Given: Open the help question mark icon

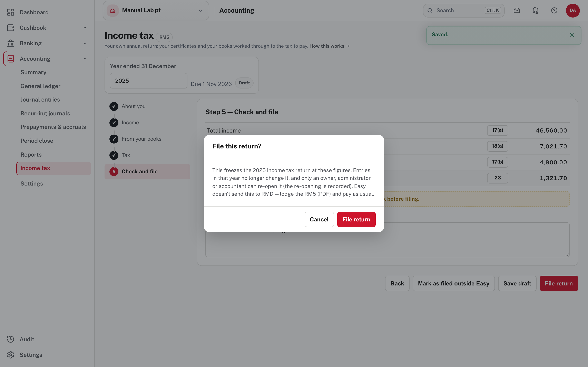Looking at the screenshot, I should click(554, 10).
